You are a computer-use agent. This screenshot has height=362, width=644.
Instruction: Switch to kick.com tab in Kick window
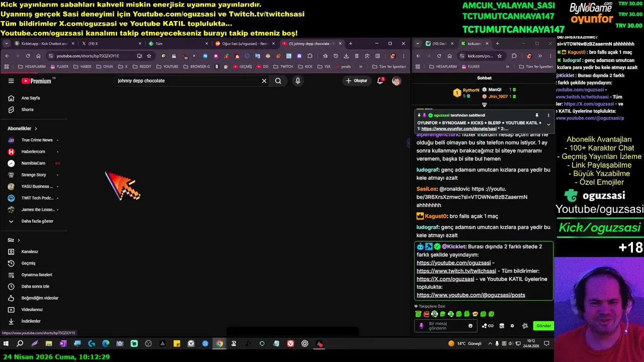click(x=474, y=44)
